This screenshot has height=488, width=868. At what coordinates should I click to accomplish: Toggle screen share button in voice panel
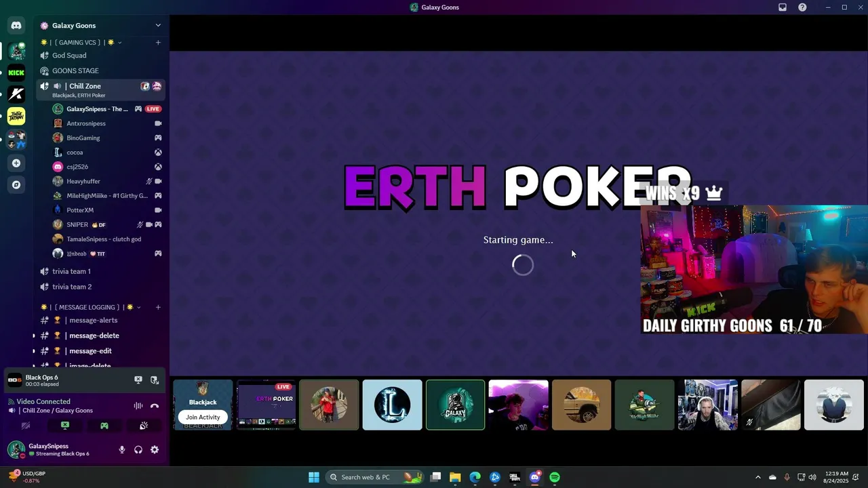pyautogui.click(x=65, y=426)
